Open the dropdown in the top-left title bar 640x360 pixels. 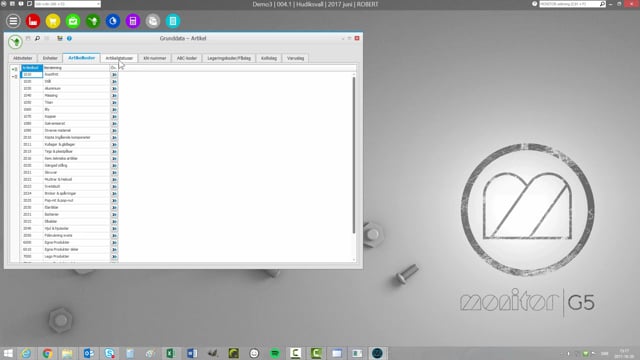98,4
